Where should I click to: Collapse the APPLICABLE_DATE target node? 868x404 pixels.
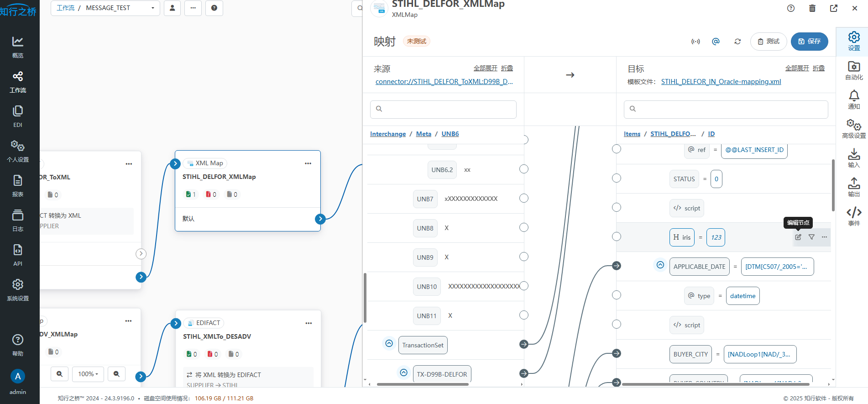pyautogui.click(x=660, y=265)
